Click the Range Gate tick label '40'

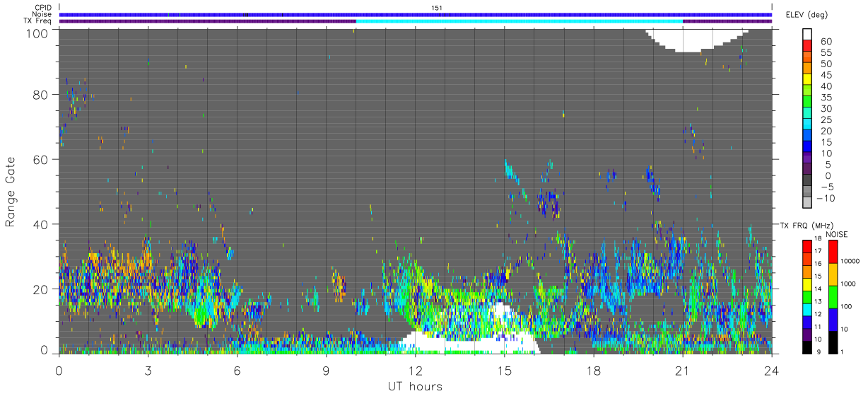tap(42, 224)
